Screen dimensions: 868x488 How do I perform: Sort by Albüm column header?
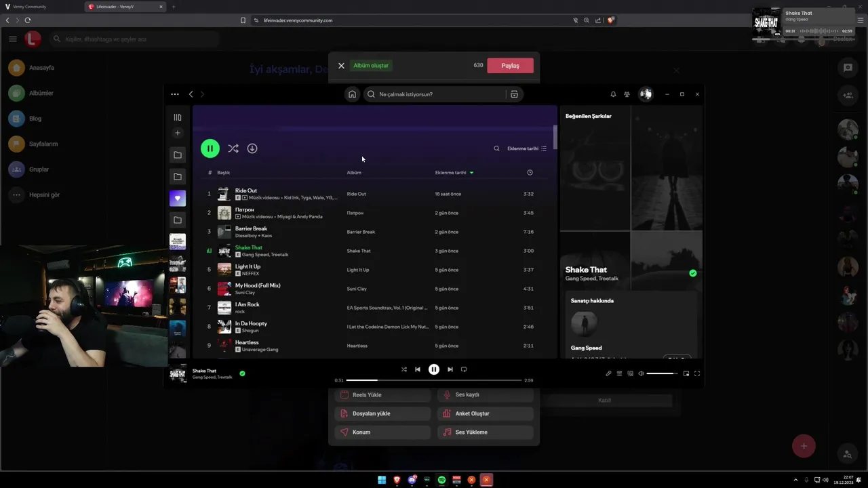point(354,173)
